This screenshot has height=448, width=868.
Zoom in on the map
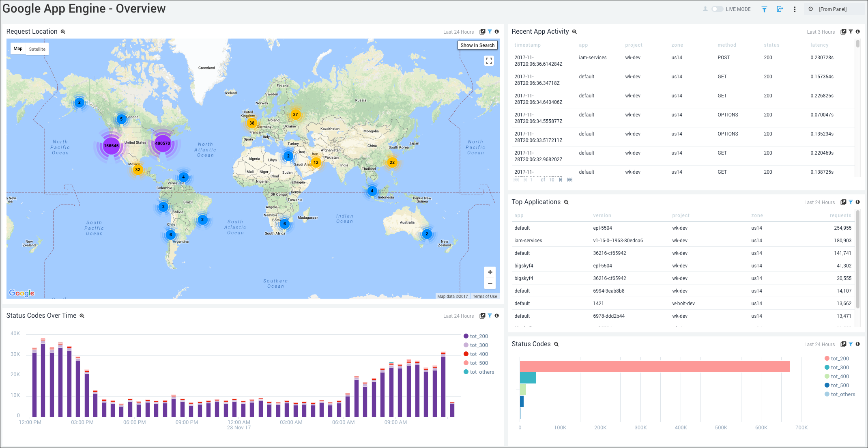pyautogui.click(x=490, y=272)
